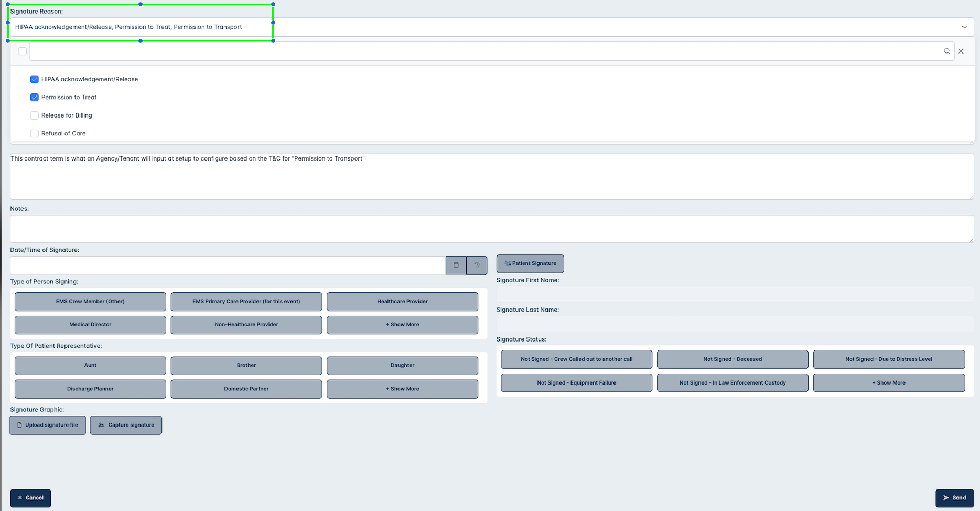Click the clock history icon beside date field
980x511 pixels.
(x=477, y=265)
